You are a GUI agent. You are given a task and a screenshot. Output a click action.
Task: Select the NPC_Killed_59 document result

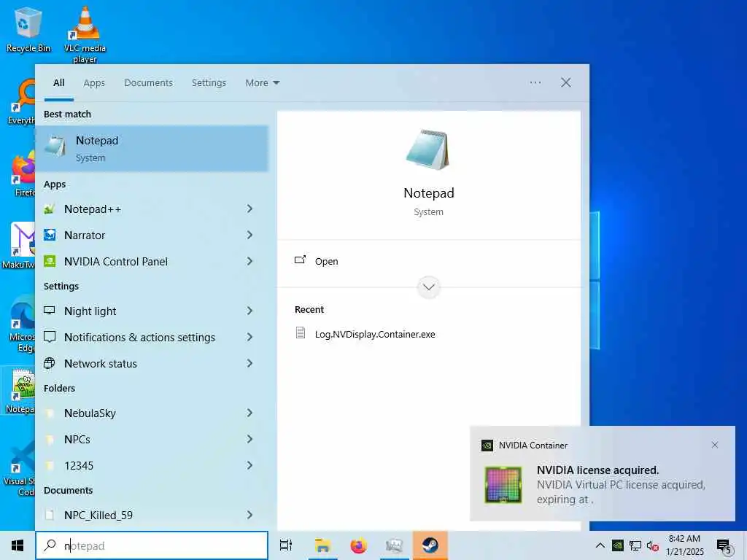[152, 515]
